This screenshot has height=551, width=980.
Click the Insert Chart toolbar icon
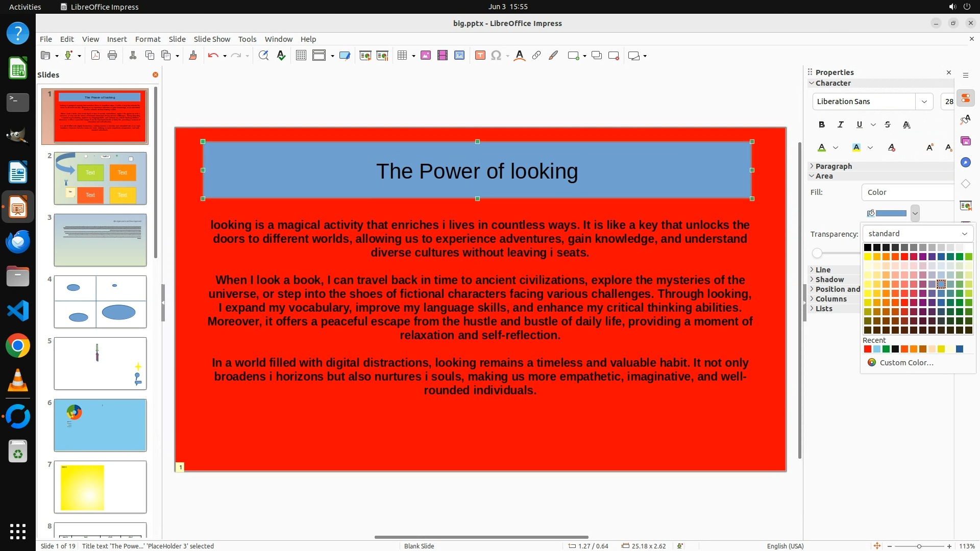click(459, 56)
